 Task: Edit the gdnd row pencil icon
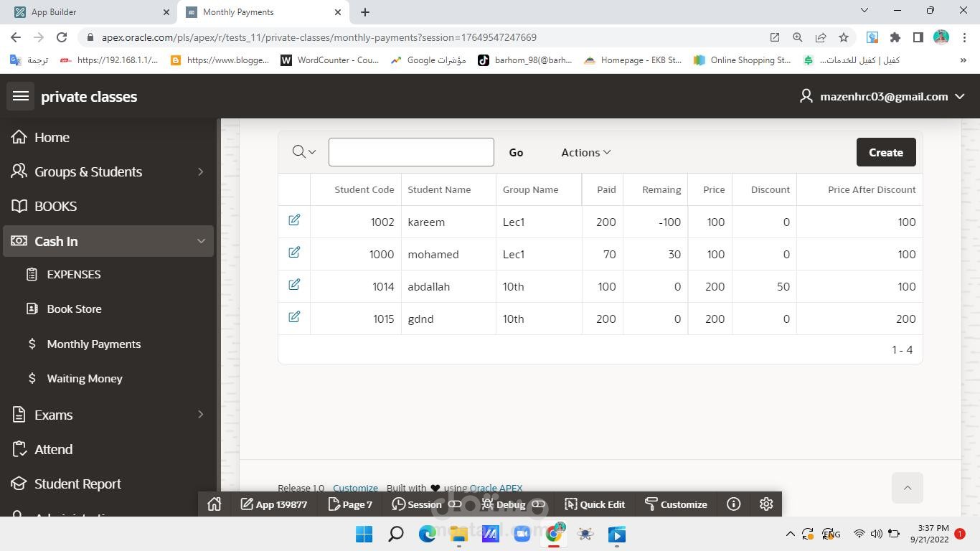294,317
